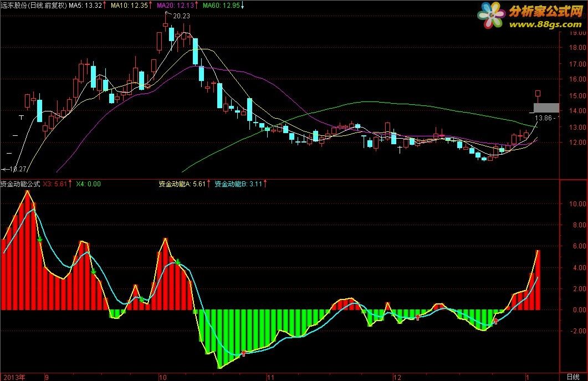Screen dimensions: 588x381
Task: Open the 资金动能公式 indicator name
Action: 20,184
